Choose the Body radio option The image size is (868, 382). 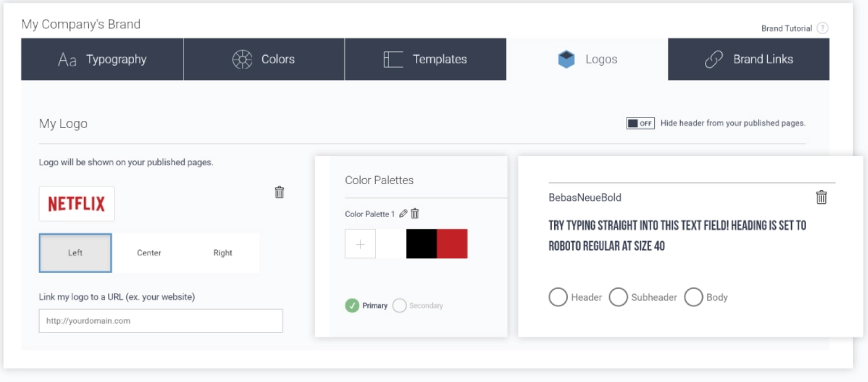694,297
